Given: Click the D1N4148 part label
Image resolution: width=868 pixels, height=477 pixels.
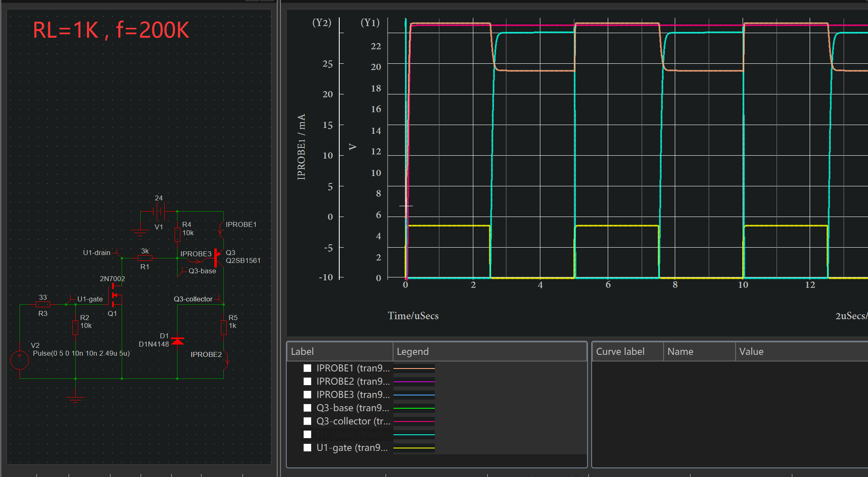Looking at the screenshot, I should click(154, 344).
